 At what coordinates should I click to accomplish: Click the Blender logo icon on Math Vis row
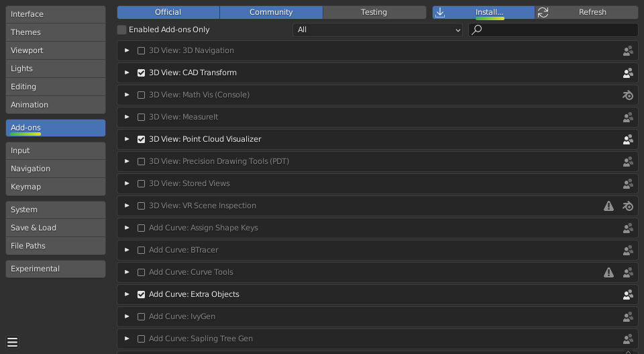628,95
